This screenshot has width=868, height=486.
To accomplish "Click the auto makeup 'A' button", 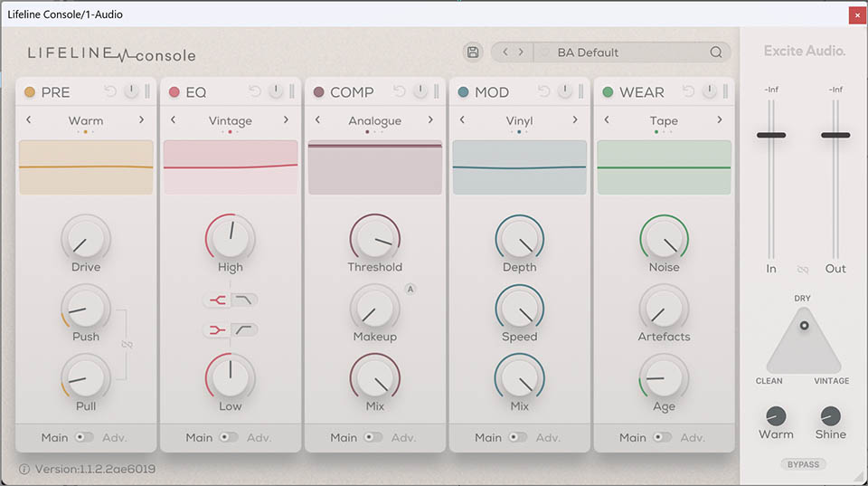I will (x=410, y=290).
